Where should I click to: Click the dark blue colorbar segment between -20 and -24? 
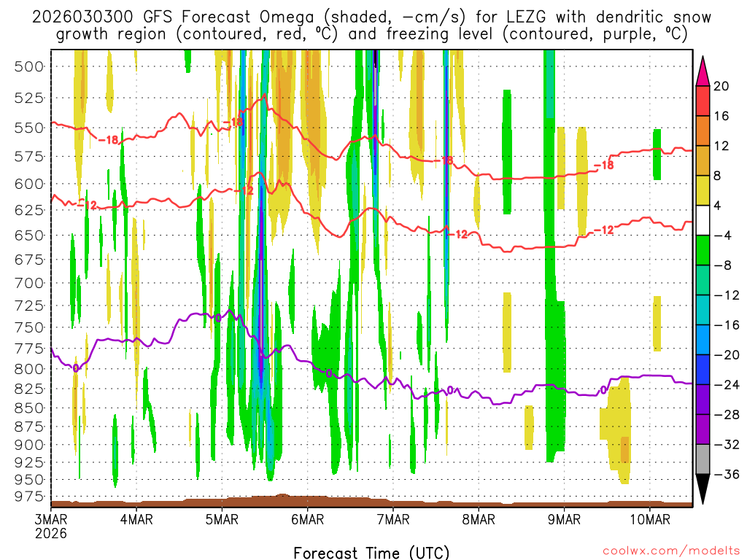tap(703, 370)
